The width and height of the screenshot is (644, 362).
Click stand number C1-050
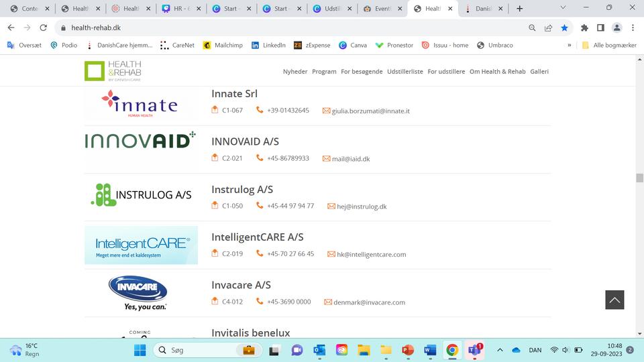[233, 206]
